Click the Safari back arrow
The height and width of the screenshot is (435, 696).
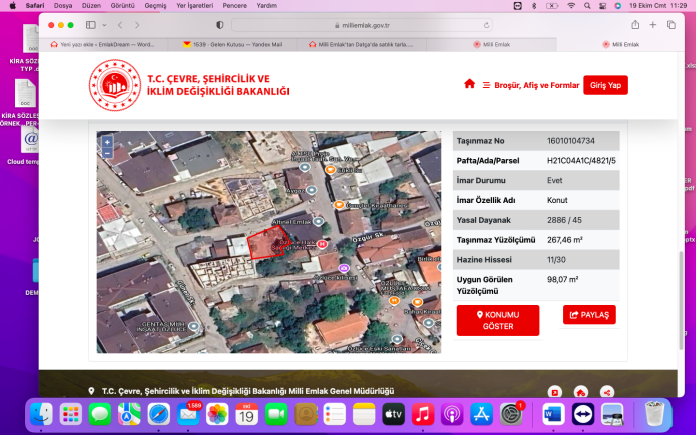click(x=121, y=24)
